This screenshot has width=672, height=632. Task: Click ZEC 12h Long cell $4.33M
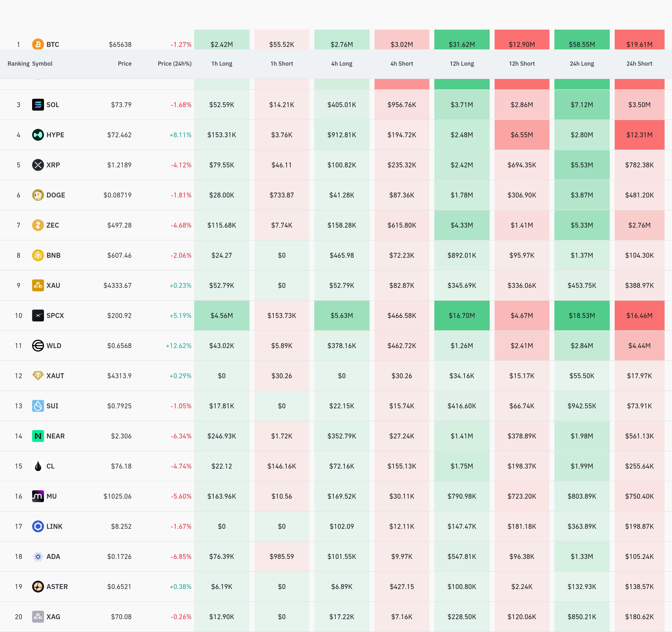[462, 225]
